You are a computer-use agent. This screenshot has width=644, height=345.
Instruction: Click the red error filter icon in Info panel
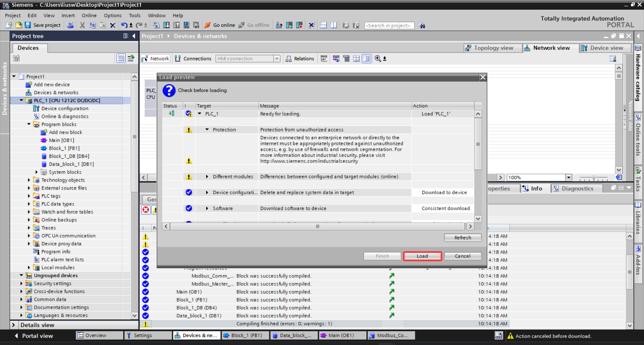pyautogui.click(x=146, y=210)
